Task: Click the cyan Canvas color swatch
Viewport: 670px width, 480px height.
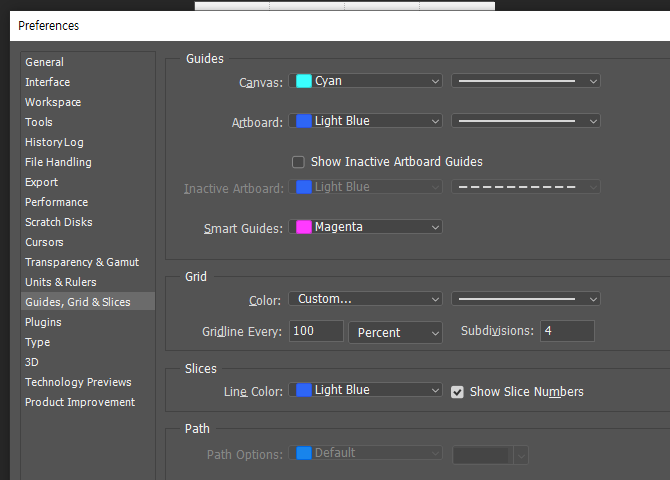Action: [x=304, y=81]
